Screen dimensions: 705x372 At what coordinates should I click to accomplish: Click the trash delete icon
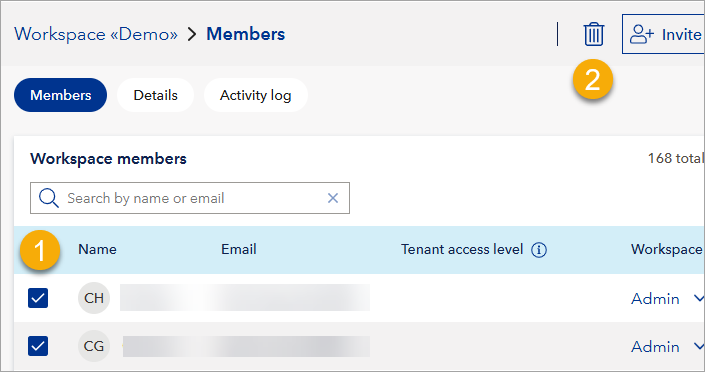click(593, 34)
